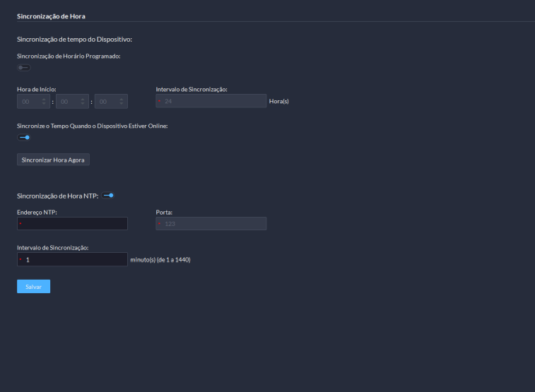Toggle Sincronização de Horário Programado switch
Viewport: 535px width, 392px height.
(24, 68)
